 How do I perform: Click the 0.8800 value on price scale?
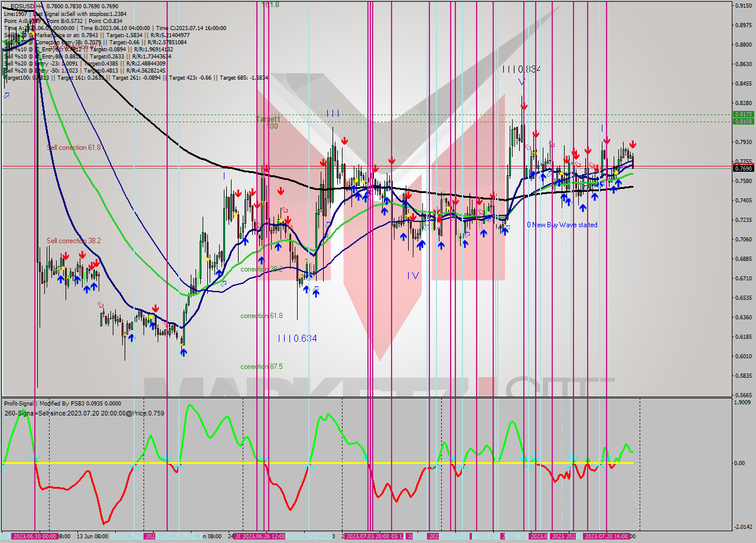pyautogui.click(x=743, y=44)
